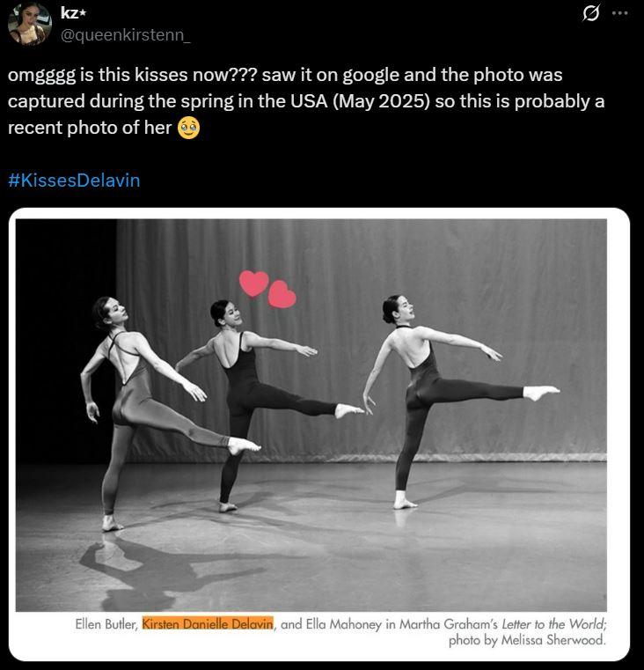Click the star symbol beside kz name

[x=84, y=13]
